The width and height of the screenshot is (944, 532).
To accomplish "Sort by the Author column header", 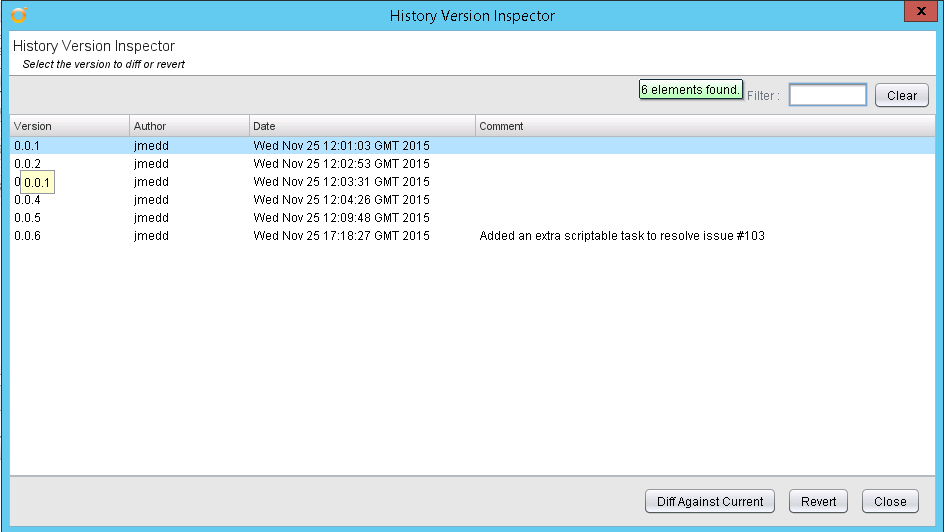I will pyautogui.click(x=190, y=126).
